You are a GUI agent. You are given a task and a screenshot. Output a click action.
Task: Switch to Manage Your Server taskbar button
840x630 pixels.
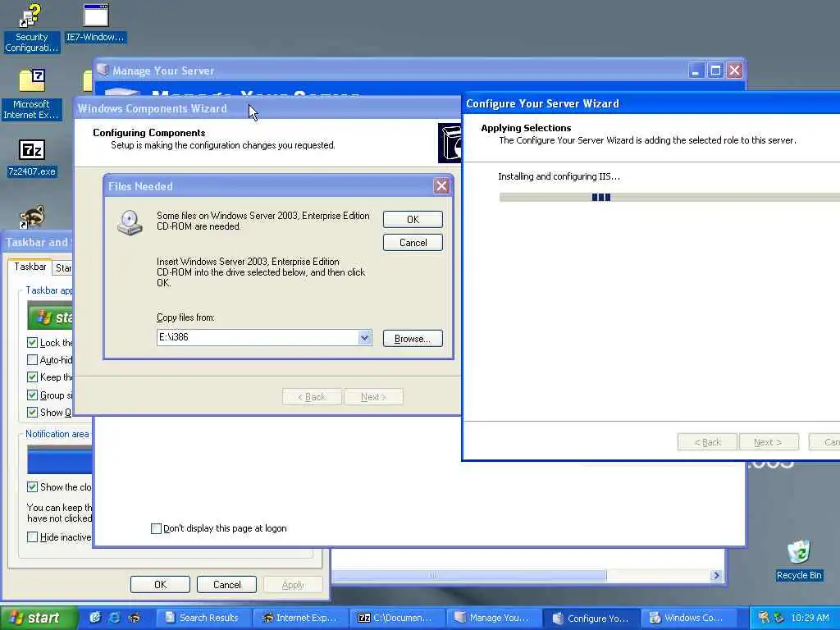click(495, 618)
